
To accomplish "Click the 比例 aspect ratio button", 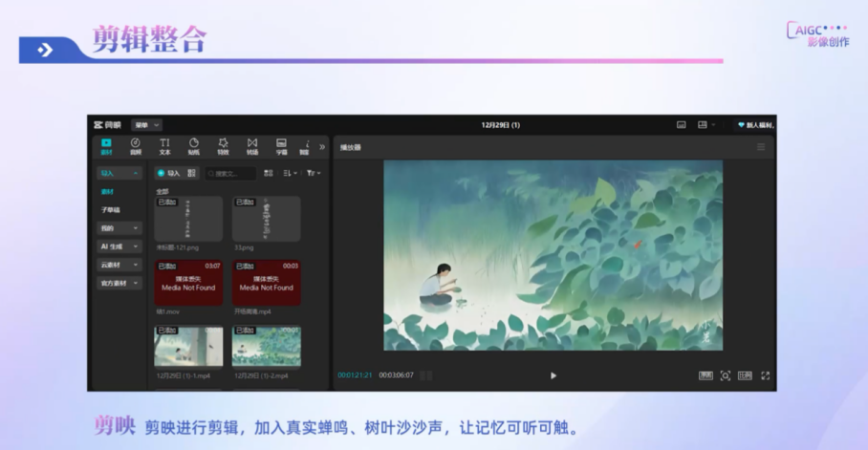I will click(x=745, y=375).
